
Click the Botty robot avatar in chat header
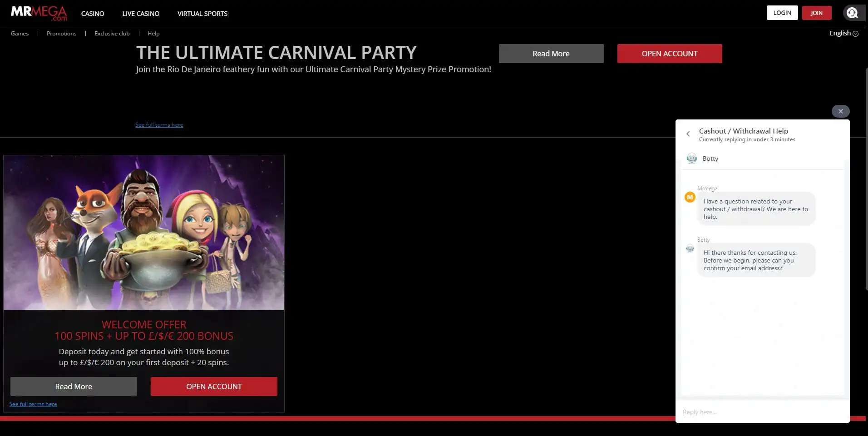tap(692, 159)
